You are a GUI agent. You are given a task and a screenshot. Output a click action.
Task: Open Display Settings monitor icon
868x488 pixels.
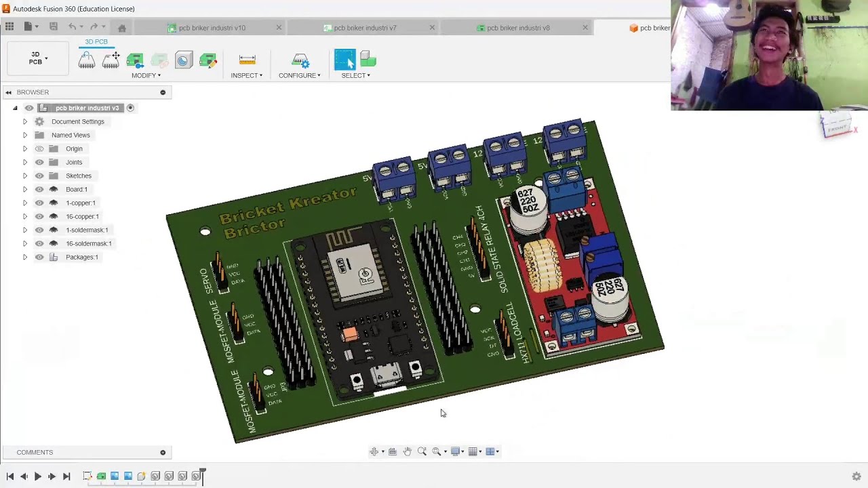pyautogui.click(x=456, y=451)
